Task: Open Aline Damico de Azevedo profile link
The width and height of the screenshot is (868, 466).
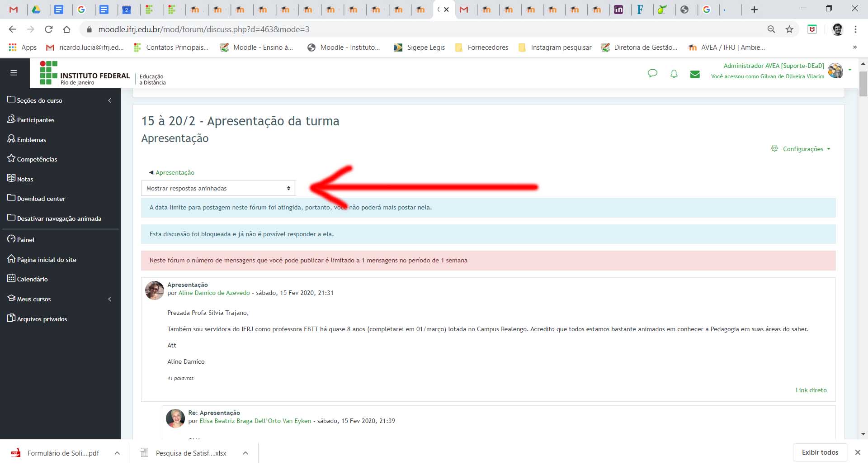Action: click(x=214, y=293)
